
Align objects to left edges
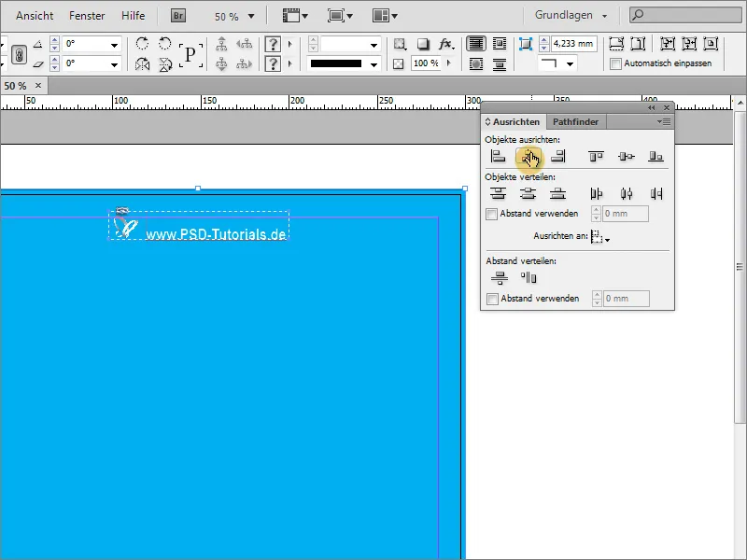point(498,156)
